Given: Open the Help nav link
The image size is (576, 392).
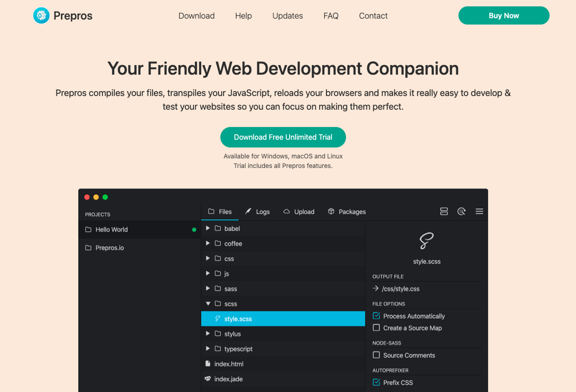Looking at the screenshot, I should 244,16.
